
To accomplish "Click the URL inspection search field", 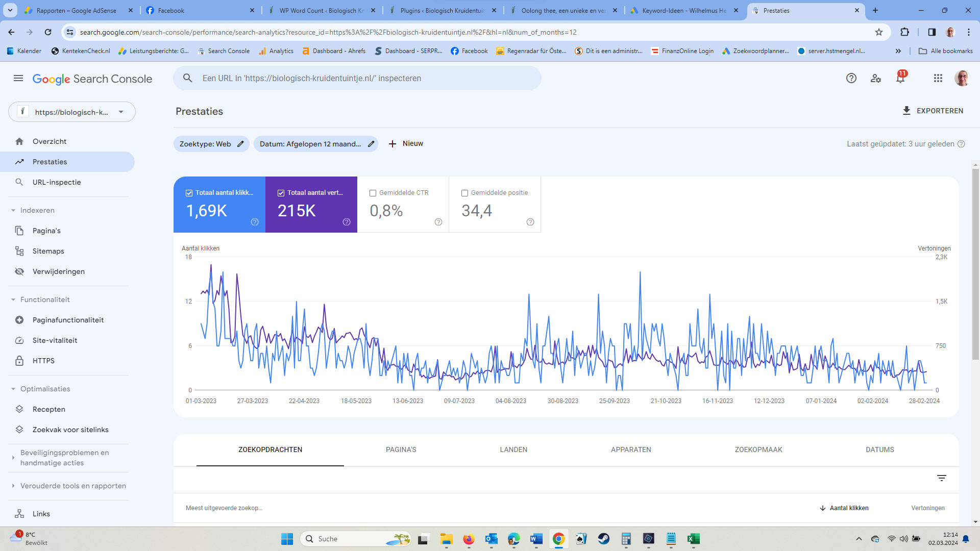I will tap(357, 78).
